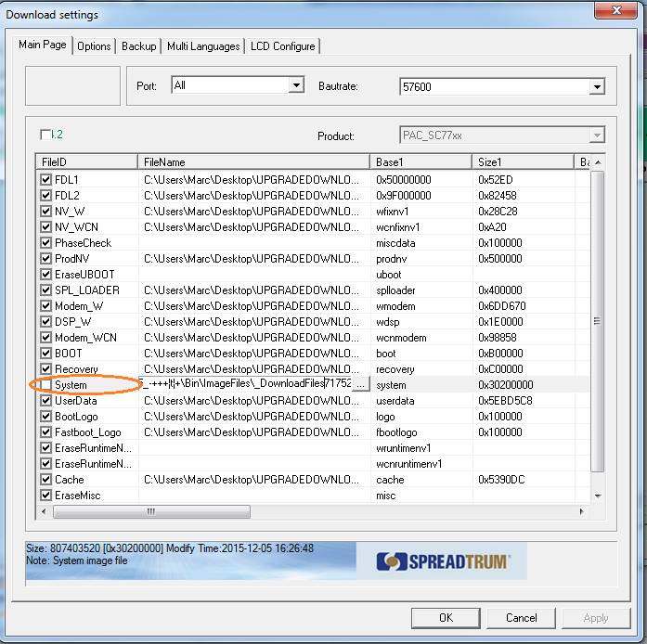
Task: Click the Size1 column header
Action: [523, 162]
